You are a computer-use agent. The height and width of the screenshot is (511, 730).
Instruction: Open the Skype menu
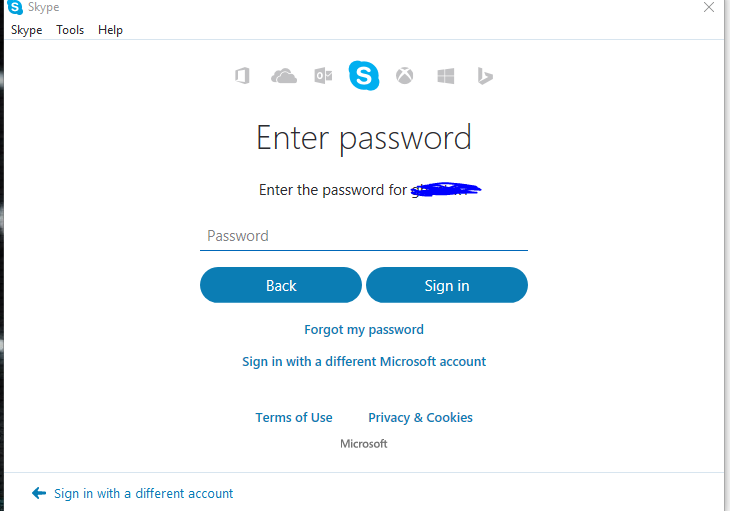click(x=27, y=30)
